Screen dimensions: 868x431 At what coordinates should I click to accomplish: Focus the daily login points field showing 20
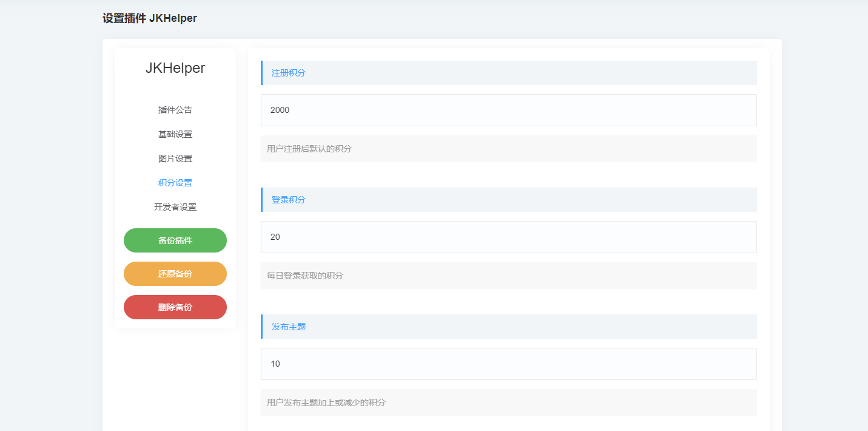(x=508, y=237)
